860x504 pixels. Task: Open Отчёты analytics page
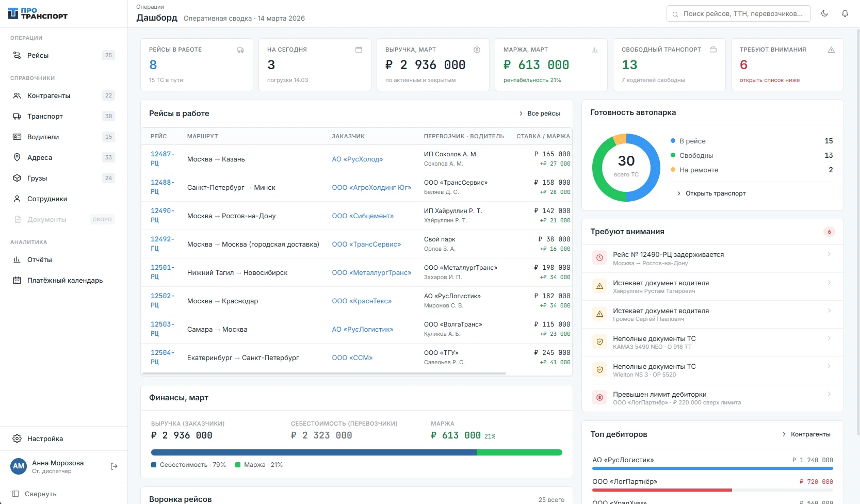(x=63, y=259)
